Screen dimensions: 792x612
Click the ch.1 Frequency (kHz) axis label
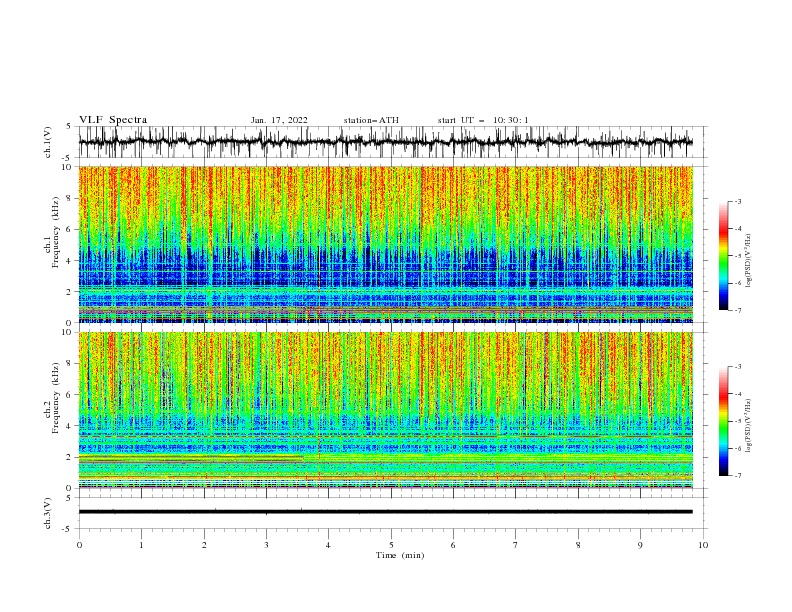52,232
